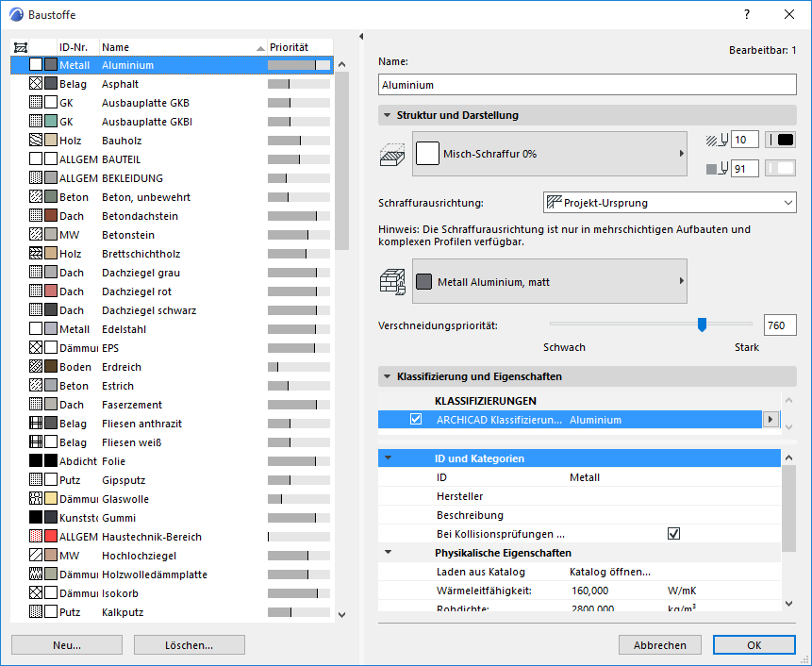Image resolution: width=812 pixels, height=666 pixels.
Task: Click the hatch icon for Beton, unbewehrt
Action: 36,197
